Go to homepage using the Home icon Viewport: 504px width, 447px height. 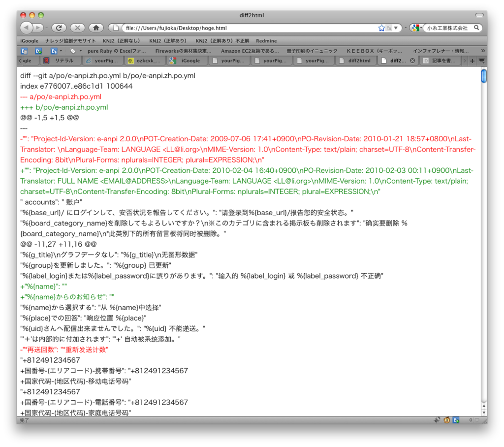[x=96, y=27]
